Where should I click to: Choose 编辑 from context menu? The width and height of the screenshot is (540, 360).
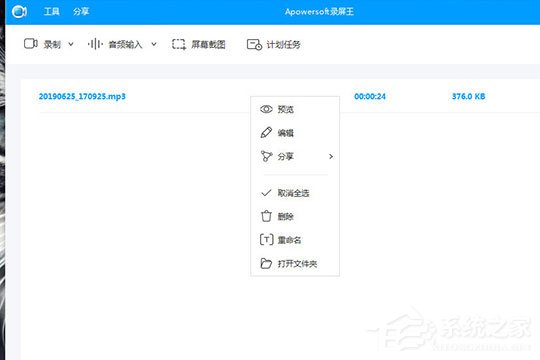pyautogui.click(x=286, y=133)
